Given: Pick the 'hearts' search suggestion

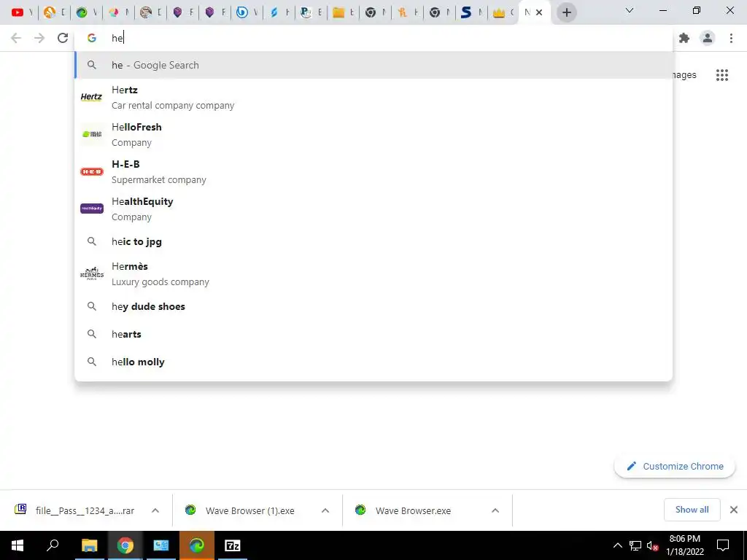Looking at the screenshot, I should (x=373, y=334).
